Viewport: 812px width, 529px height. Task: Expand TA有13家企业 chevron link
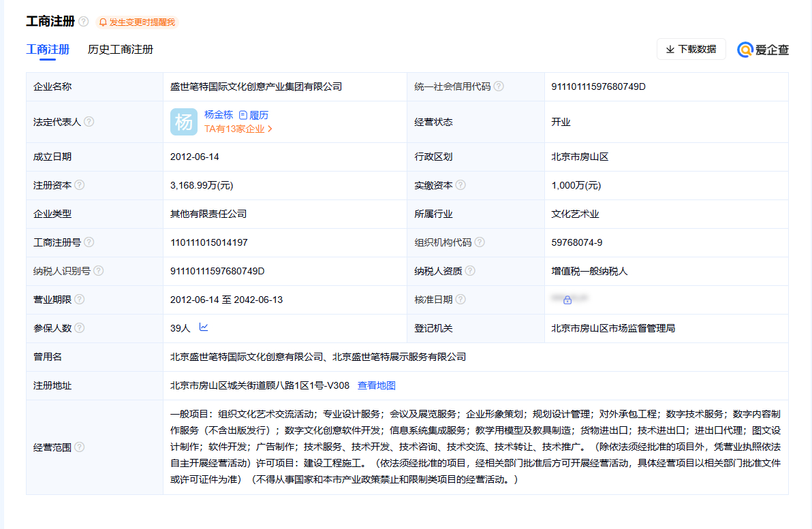[238, 129]
